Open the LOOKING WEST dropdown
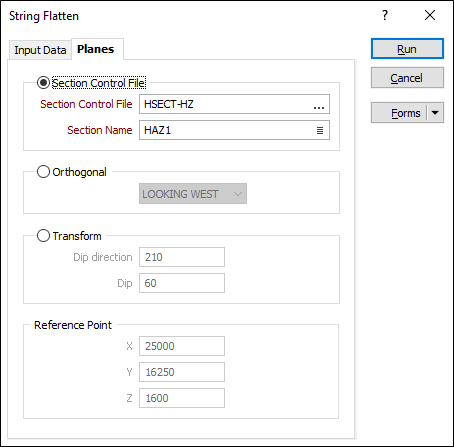The image size is (454, 447). 193,194
